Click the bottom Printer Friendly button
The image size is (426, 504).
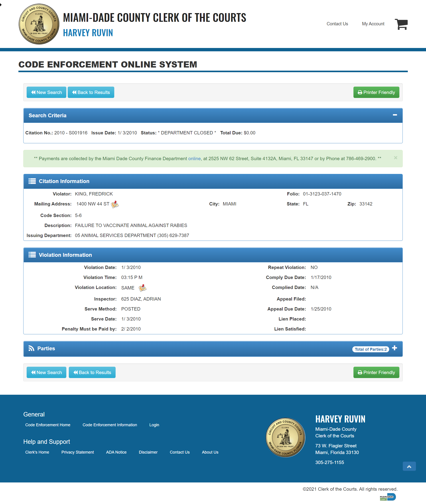click(x=376, y=373)
